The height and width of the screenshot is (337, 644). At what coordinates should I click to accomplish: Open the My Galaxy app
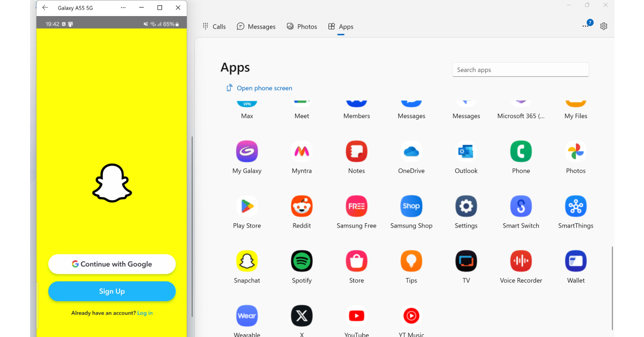coord(247,151)
